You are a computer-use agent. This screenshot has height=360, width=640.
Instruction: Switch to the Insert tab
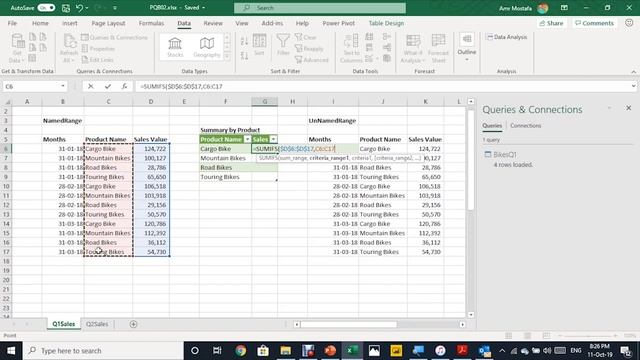click(70, 23)
